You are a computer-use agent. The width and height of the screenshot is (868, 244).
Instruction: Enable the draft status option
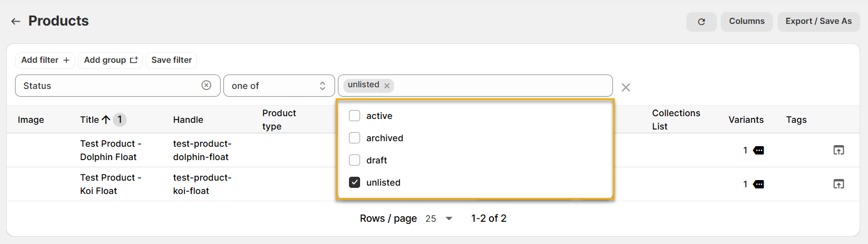pos(355,160)
